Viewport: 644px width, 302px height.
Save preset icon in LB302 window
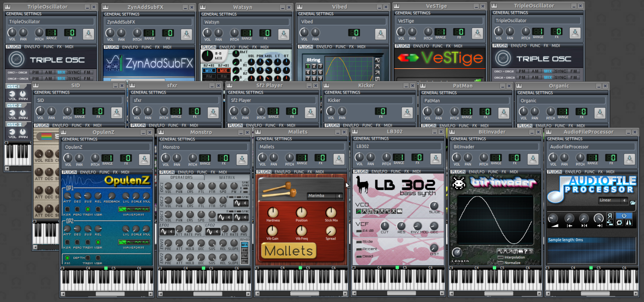click(x=436, y=159)
